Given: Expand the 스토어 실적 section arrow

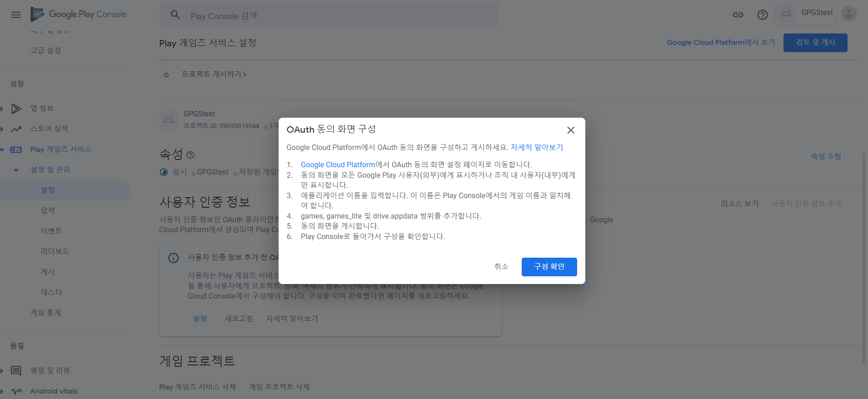Looking at the screenshot, I should (x=2, y=129).
